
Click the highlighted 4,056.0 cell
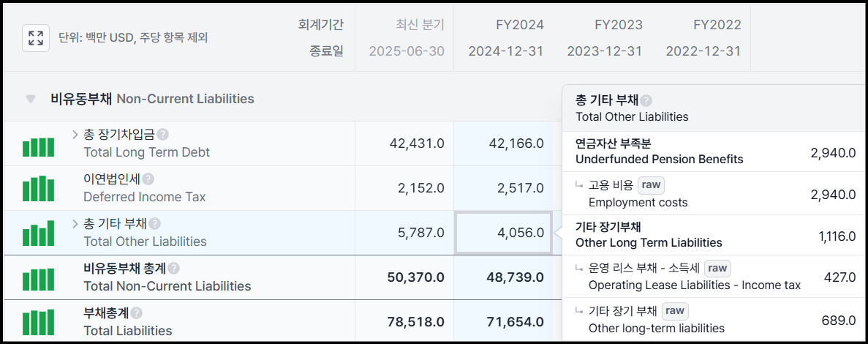[x=503, y=233]
